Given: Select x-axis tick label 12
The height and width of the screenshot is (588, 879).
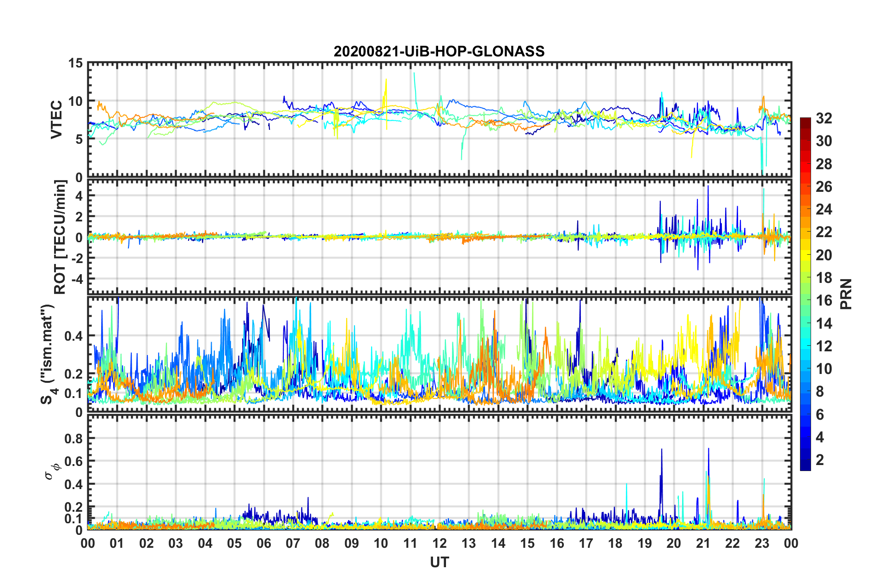Looking at the screenshot, I should coord(439,543).
